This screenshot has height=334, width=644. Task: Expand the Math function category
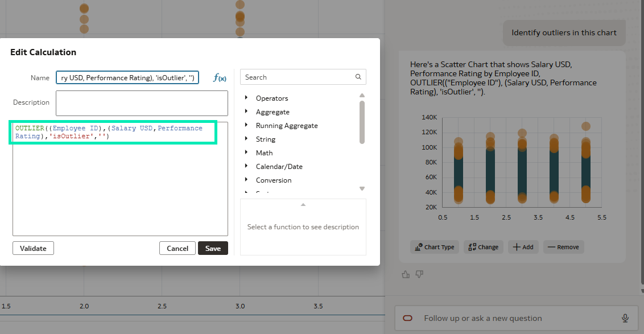pos(265,152)
